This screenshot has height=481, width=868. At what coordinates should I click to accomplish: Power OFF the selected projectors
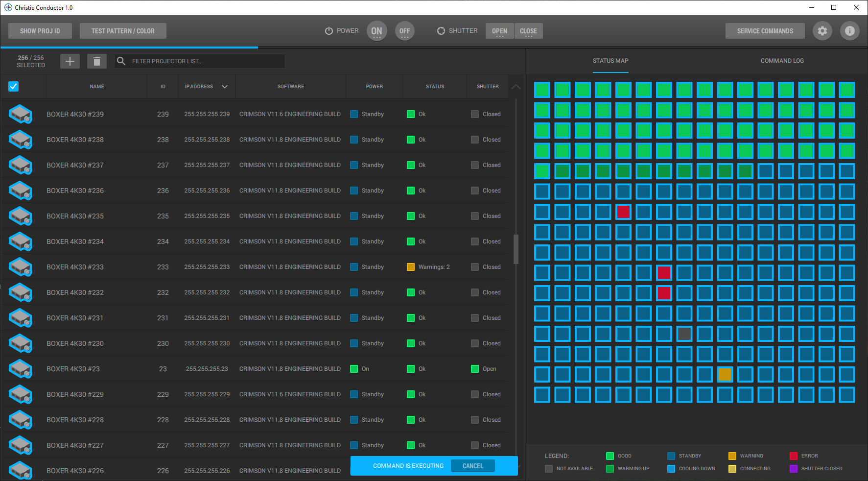point(404,30)
